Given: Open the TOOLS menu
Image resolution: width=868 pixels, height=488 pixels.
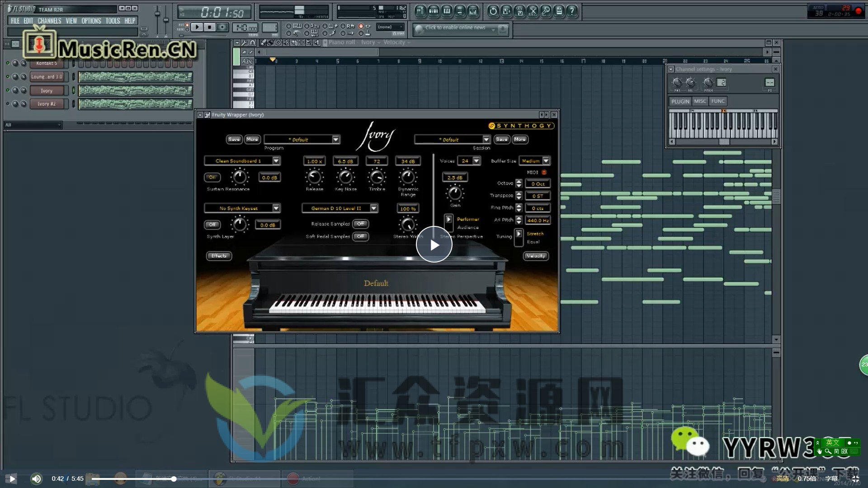Looking at the screenshot, I should point(113,21).
